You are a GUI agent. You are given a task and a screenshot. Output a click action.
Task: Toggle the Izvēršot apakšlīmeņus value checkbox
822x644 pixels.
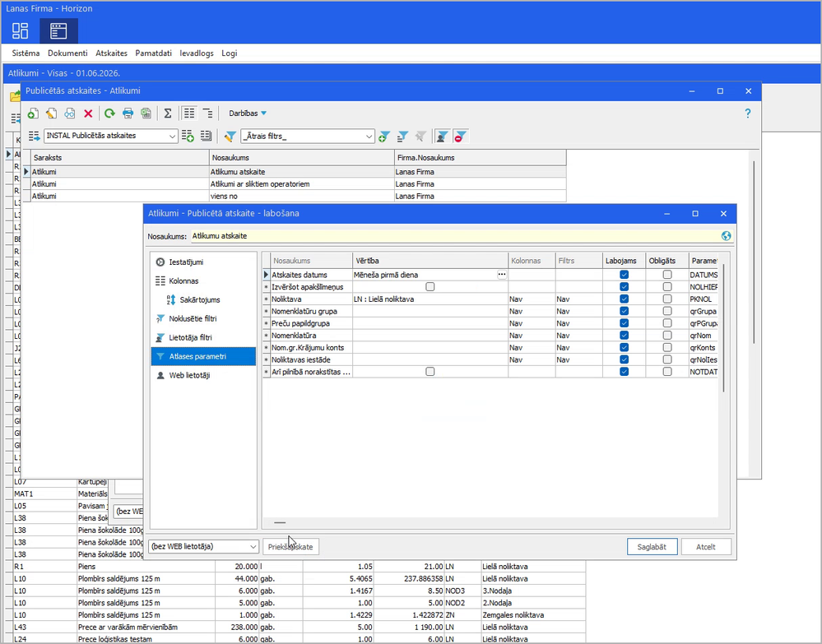(x=430, y=286)
